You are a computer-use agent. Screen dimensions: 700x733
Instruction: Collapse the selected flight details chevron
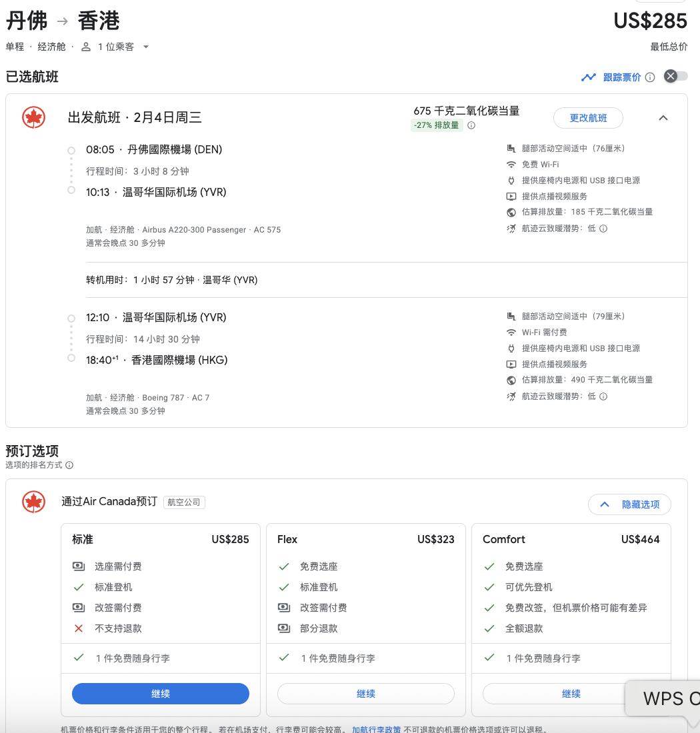[663, 118]
